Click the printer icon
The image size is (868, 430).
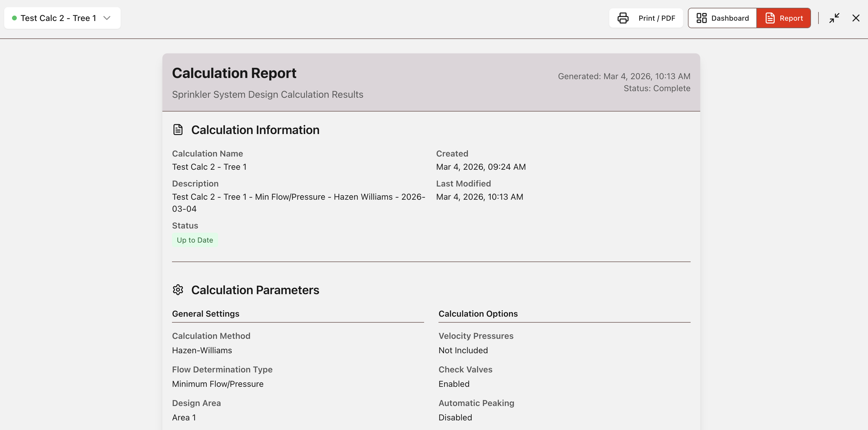pyautogui.click(x=623, y=18)
